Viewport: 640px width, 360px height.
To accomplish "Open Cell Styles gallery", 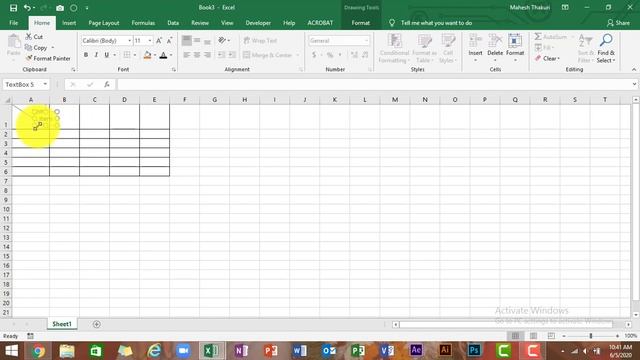I will click(448, 49).
